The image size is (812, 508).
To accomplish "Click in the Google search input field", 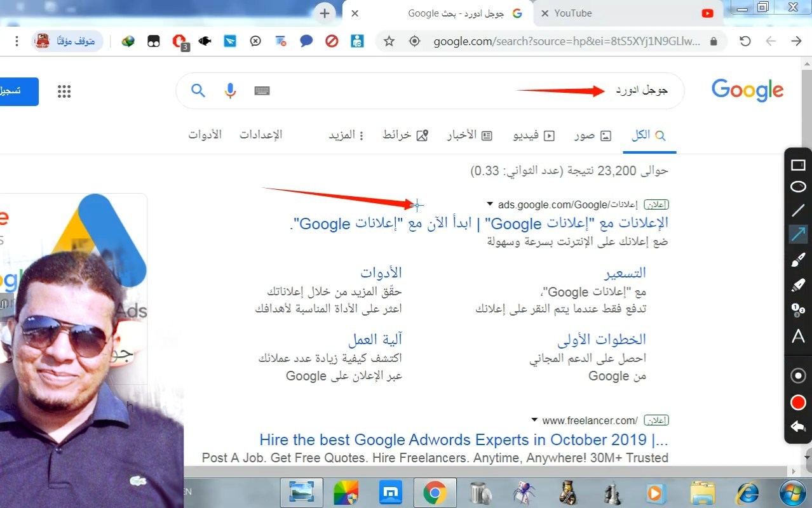I will point(430,91).
